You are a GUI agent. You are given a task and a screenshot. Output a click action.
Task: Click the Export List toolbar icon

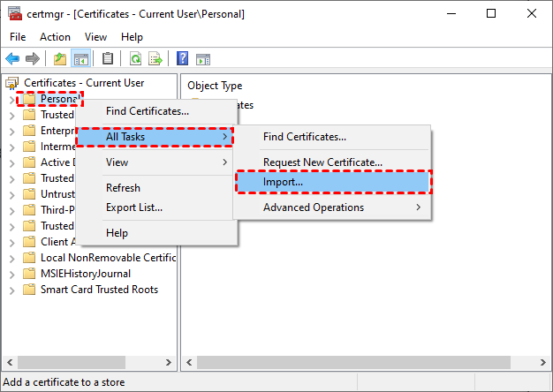click(x=155, y=58)
